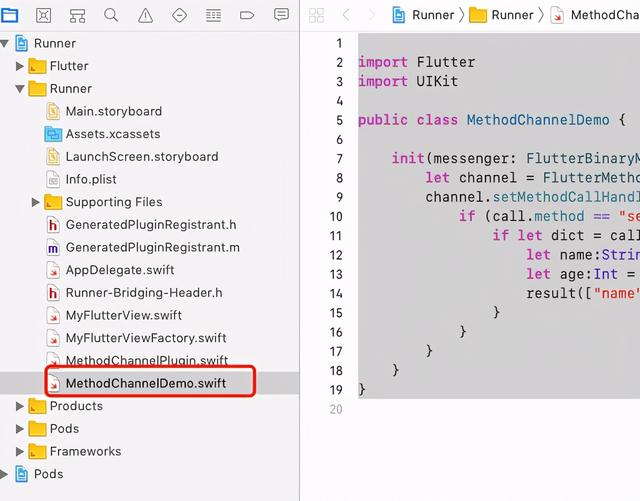Expand the Flutter folder
This screenshot has height=501, width=640.
coord(19,66)
